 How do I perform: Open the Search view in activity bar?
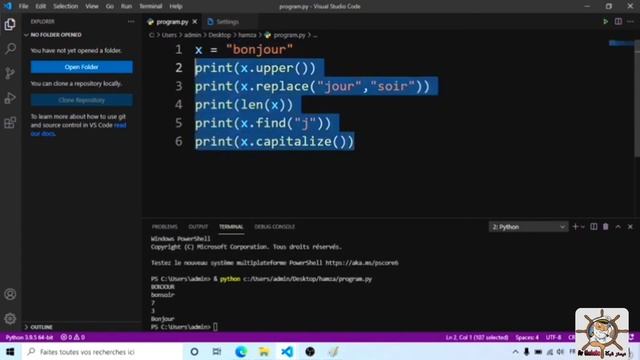(x=10, y=49)
